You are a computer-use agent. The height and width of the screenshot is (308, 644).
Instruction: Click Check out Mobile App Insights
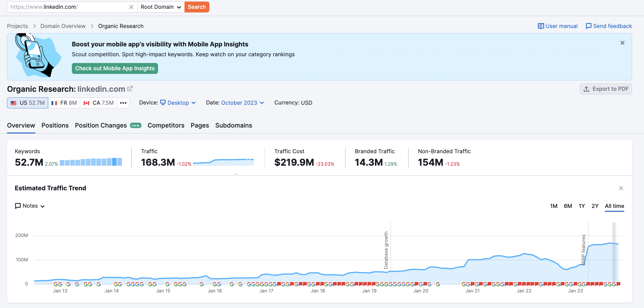[115, 68]
